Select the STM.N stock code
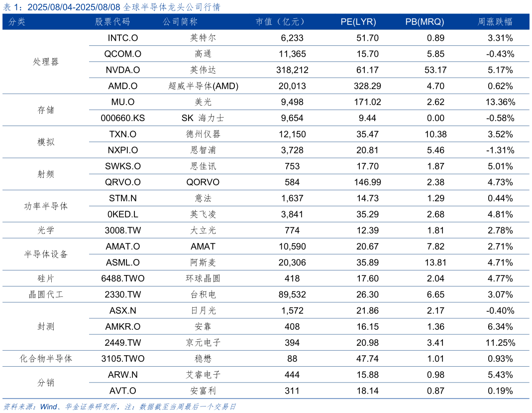The width and height of the screenshot is (532, 413). (x=123, y=198)
